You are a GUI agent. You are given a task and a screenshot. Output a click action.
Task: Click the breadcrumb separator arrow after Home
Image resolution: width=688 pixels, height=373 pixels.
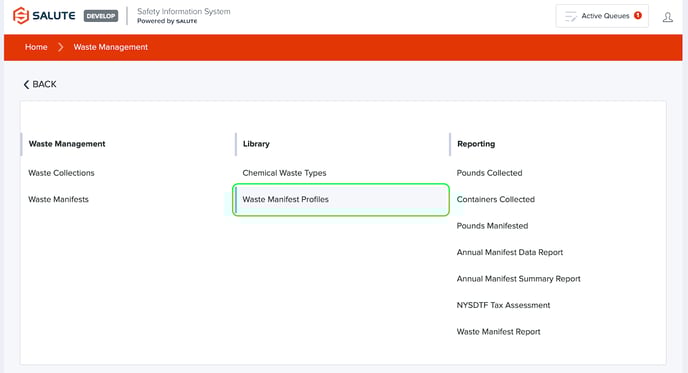[60, 47]
